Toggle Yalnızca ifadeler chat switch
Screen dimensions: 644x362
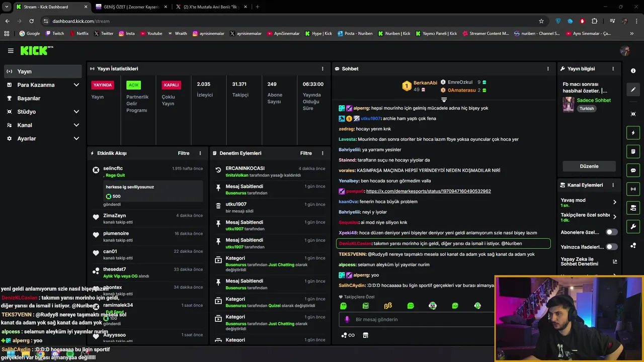pyautogui.click(x=611, y=247)
